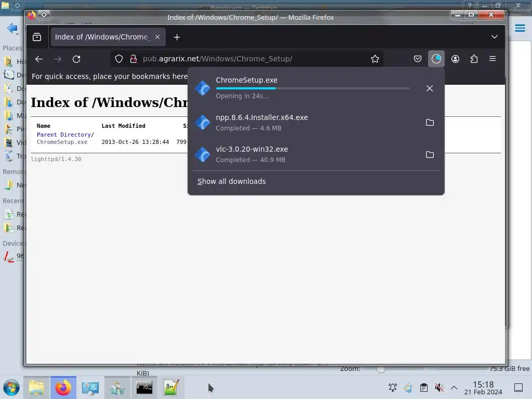Show npp.8.6.4.Installer.x64.exe in folder
The image size is (532, 399).
pos(430,123)
